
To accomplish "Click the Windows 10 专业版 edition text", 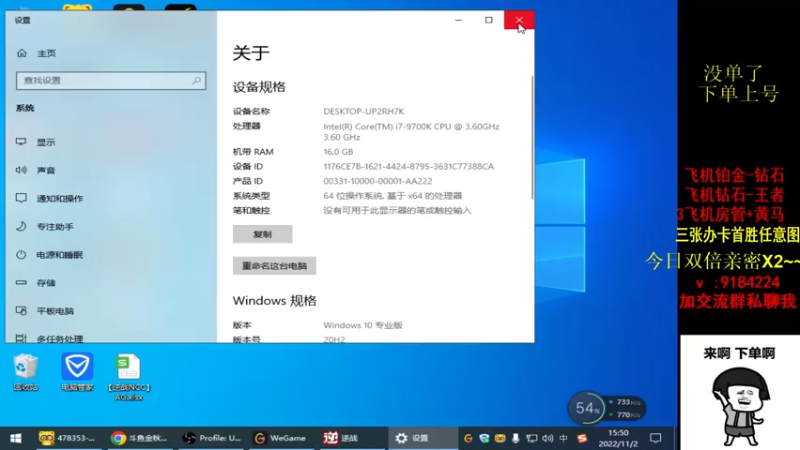I will click(x=363, y=325).
